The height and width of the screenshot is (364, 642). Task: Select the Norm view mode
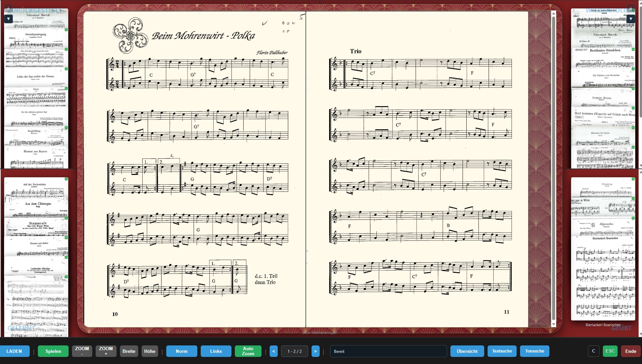click(x=182, y=351)
